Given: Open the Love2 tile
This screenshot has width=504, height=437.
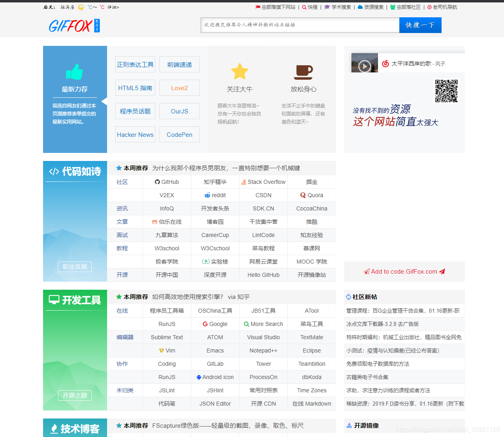Looking at the screenshot, I should tap(180, 88).
